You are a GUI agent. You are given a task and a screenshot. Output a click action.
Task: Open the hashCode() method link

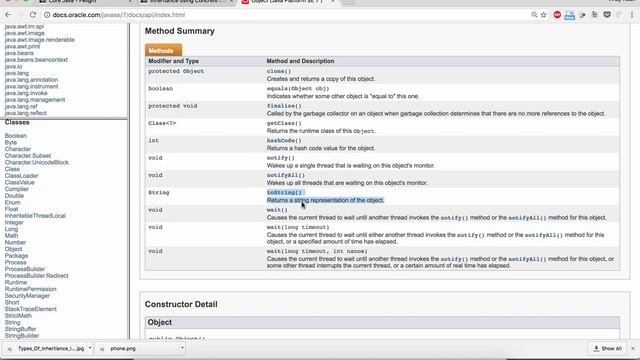284,140
